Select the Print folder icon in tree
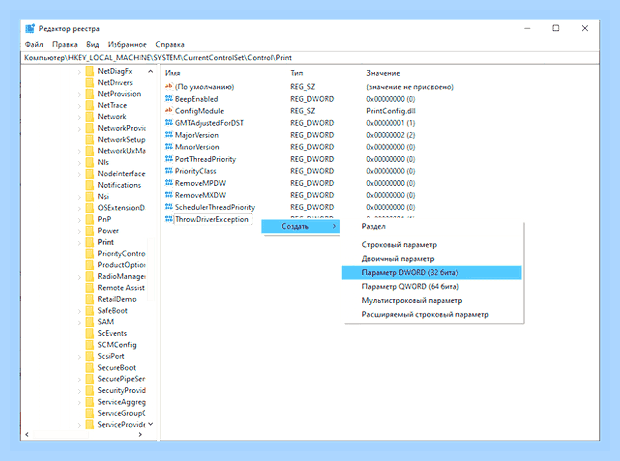The width and height of the screenshot is (620, 461). click(x=90, y=242)
